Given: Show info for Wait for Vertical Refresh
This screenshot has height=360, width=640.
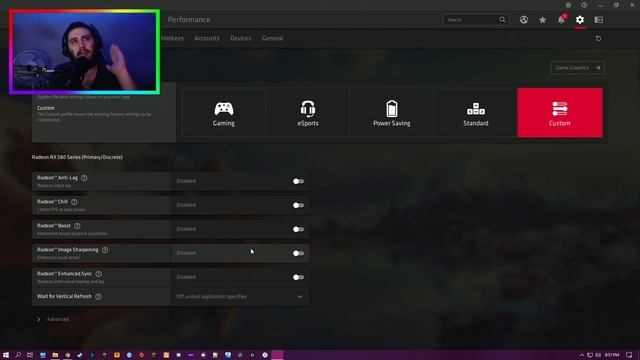Looking at the screenshot, I should click(x=98, y=297).
